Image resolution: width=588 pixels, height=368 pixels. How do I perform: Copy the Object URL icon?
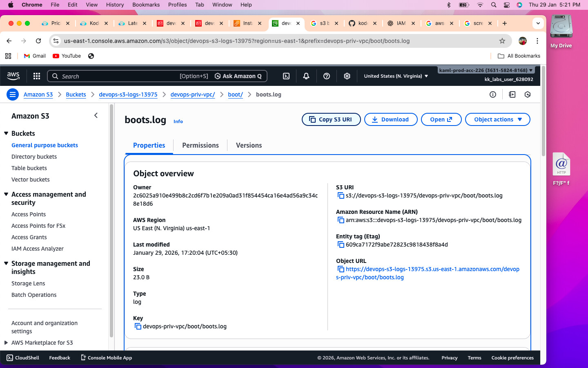[341, 269]
